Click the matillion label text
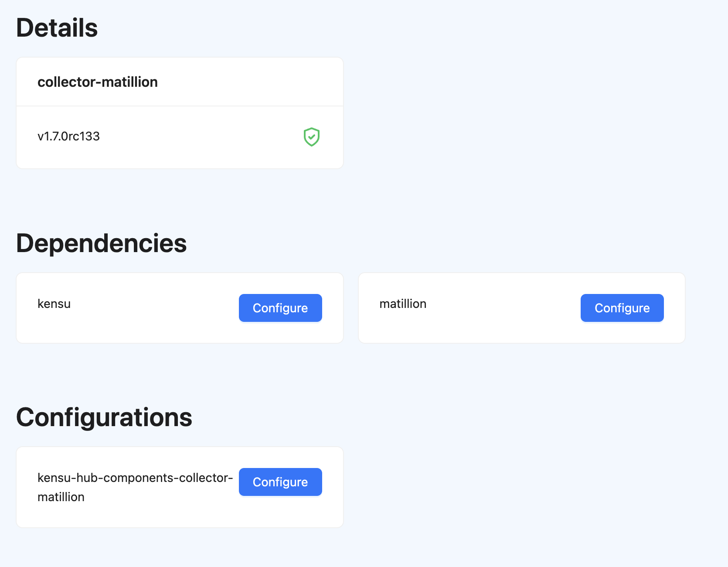This screenshot has width=728, height=567. pos(402,304)
